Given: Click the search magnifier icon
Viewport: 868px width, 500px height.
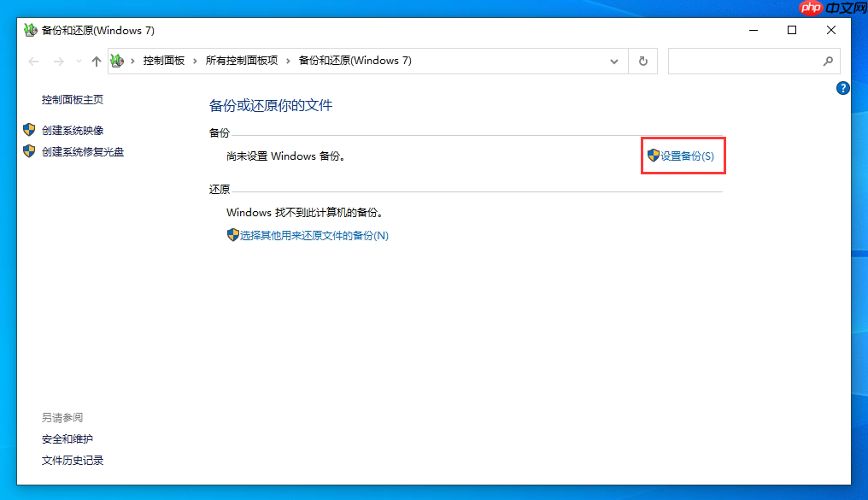Looking at the screenshot, I should coord(827,61).
